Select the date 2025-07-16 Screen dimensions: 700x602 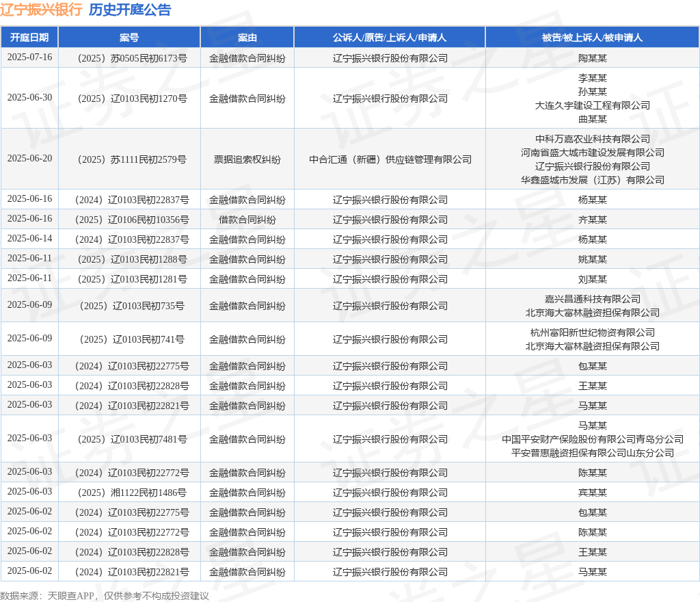(29, 57)
